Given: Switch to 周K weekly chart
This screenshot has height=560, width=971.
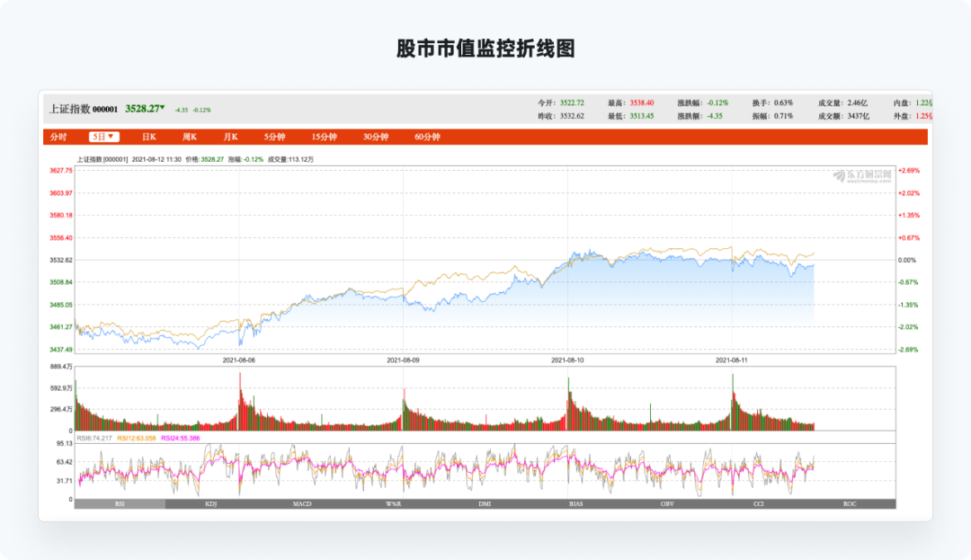Looking at the screenshot, I should pos(190,137).
